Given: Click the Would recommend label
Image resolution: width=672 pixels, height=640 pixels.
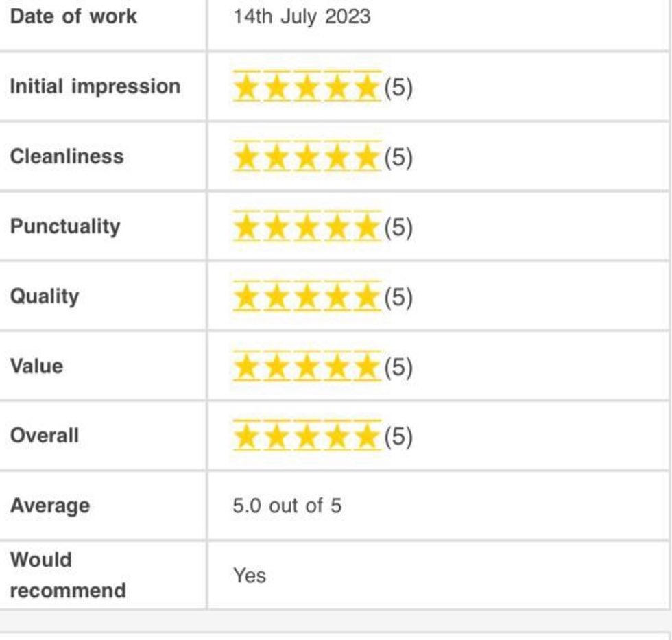Looking at the screenshot, I should click(x=67, y=575).
